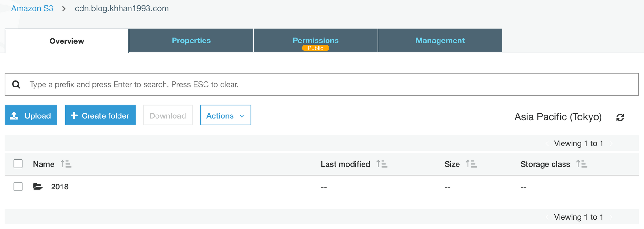Click the refresh bucket contents icon
The image size is (644, 229).
(620, 117)
